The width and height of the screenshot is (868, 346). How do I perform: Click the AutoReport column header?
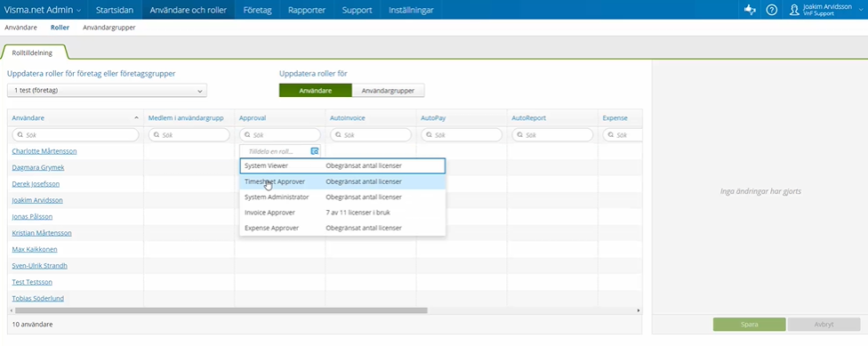tap(528, 118)
